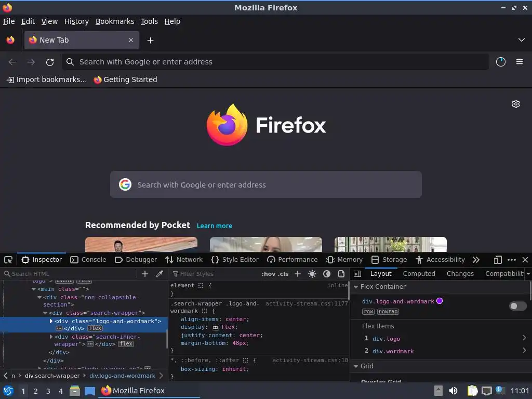Open the Style Editor panel
Image resolution: width=532 pixels, height=399 pixels.
pyautogui.click(x=235, y=260)
